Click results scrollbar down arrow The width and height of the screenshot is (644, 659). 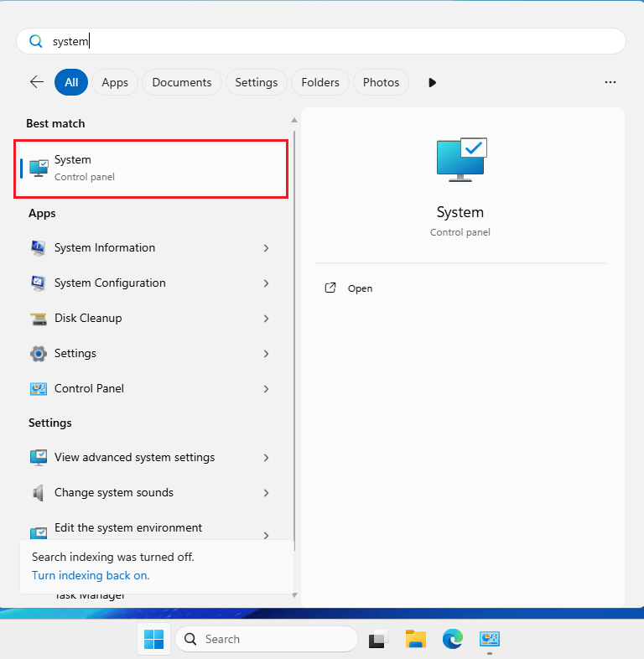pyautogui.click(x=294, y=594)
